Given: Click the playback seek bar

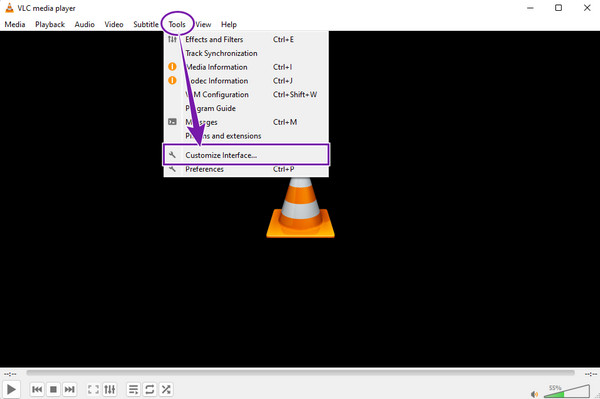Looking at the screenshot, I should coord(300,373).
